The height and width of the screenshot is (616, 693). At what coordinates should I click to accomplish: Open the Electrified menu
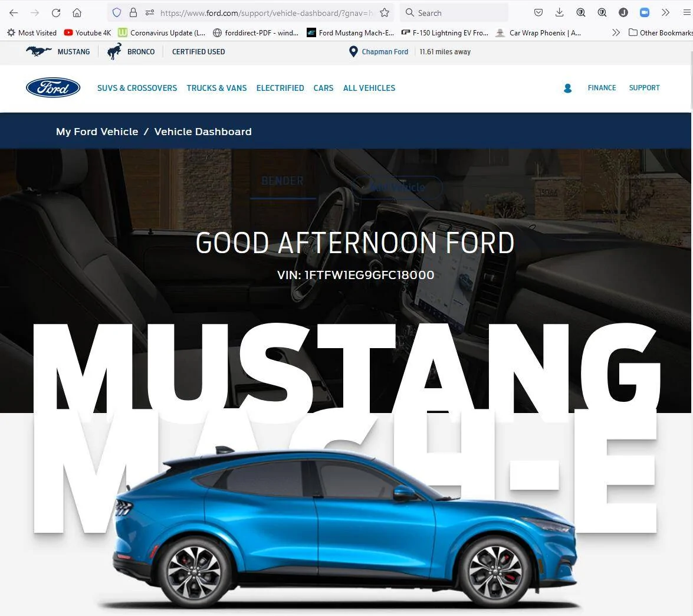pyautogui.click(x=280, y=88)
